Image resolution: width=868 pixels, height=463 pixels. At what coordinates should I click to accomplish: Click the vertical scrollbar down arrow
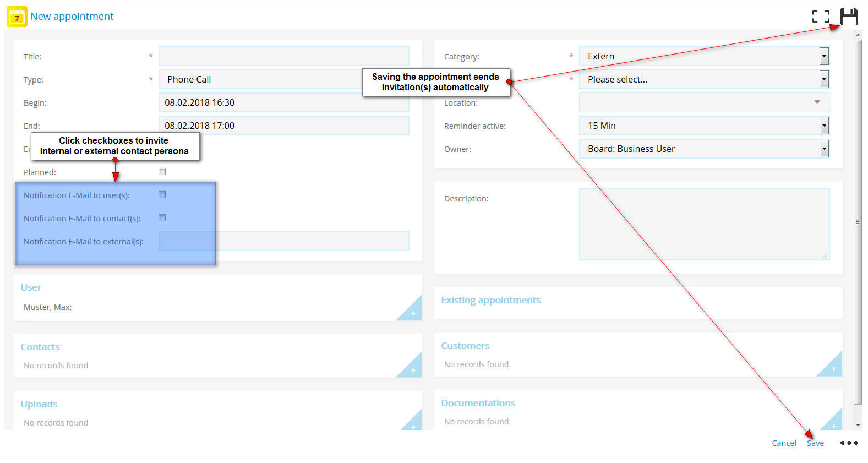pyautogui.click(x=858, y=426)
